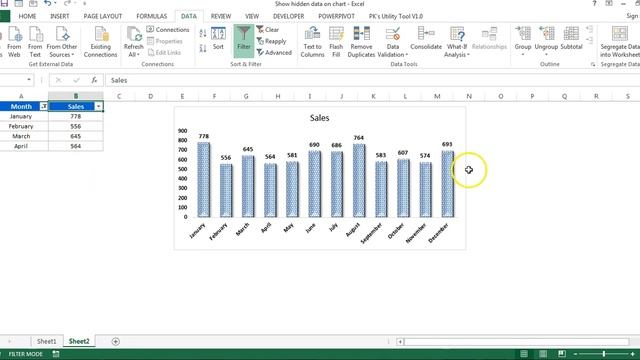Image resolution: width=640 pixels, height=360 pixels.
Task: Open the REVIEW tab
Action: click(221, 16)
